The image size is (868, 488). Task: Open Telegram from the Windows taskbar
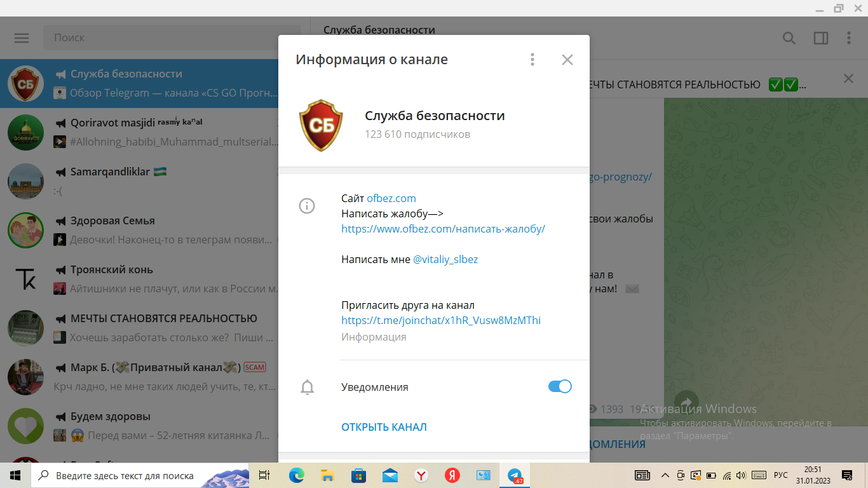[x=513, y=475]
